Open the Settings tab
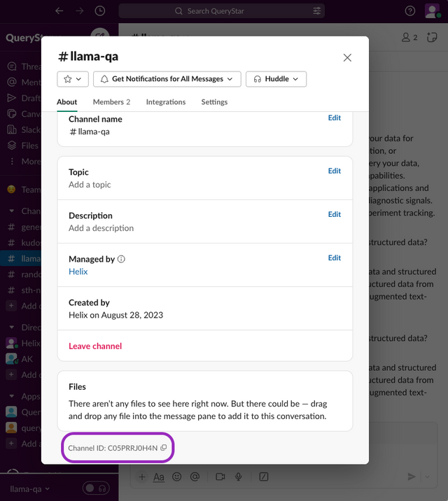Screen dimensions: 448x501 pyautogui.click(x=214, y=102)
